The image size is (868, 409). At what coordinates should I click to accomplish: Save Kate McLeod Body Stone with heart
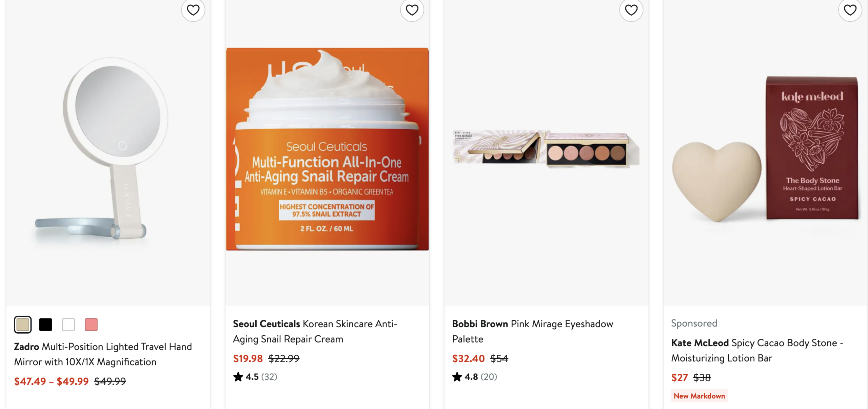850,10
